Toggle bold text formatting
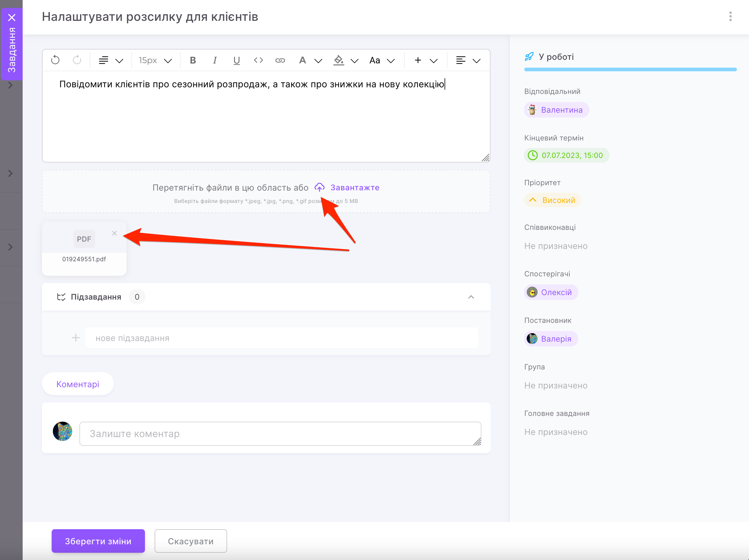Image resolution: width=749 pixels, height=560 pixels. point(193,60)
